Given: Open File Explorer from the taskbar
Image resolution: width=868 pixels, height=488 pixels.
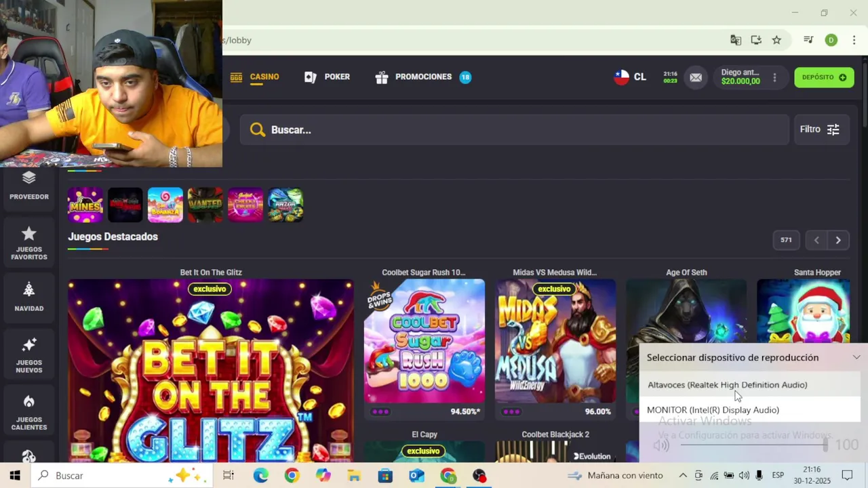Looking at the screenshot, I should 354,476.
